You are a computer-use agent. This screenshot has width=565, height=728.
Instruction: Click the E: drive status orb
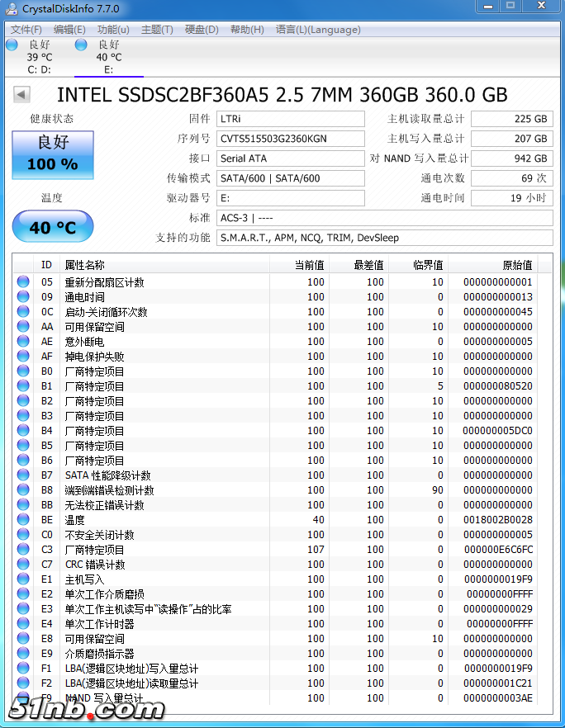tap(81, 45)
